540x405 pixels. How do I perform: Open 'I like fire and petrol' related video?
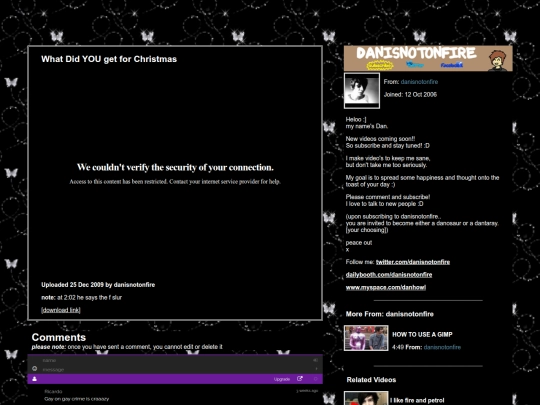[x=417, y=401]
